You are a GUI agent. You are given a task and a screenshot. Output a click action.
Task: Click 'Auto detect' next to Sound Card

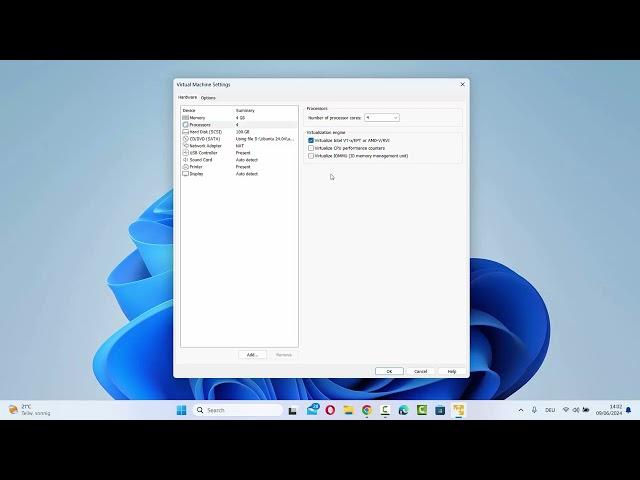(x=247, y=160)
